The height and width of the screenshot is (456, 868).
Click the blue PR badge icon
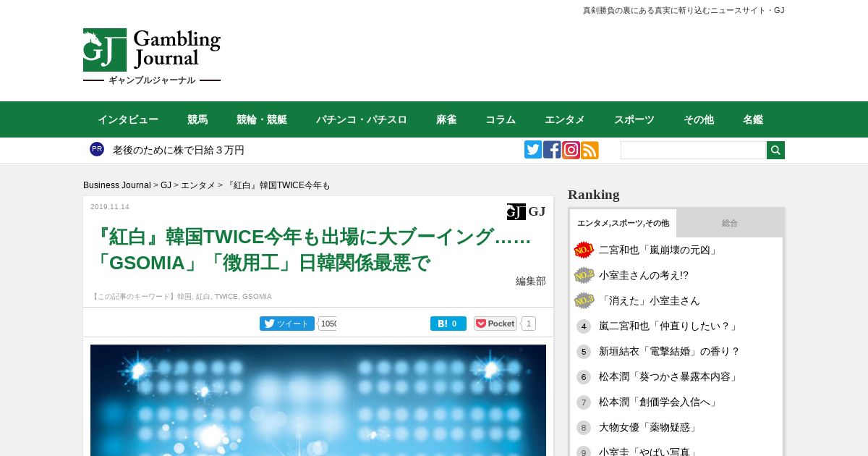[97, 149]
